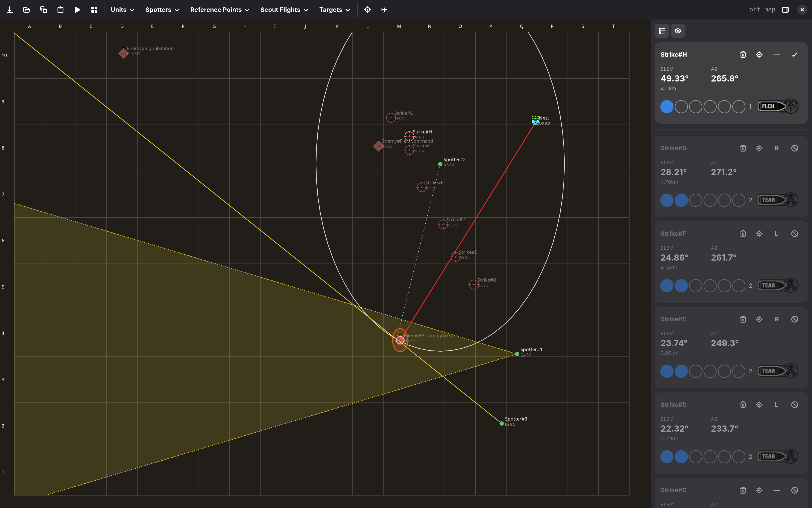Confirm Strike#H with the checkmark icon
812x508 pixels.
coord(794,54)
